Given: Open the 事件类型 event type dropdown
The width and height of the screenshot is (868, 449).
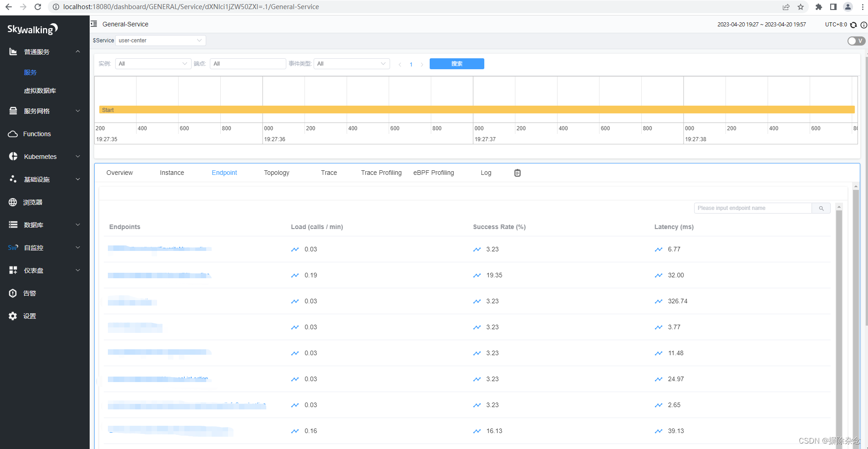Looking at the screenshot, I should pos(351,63).
